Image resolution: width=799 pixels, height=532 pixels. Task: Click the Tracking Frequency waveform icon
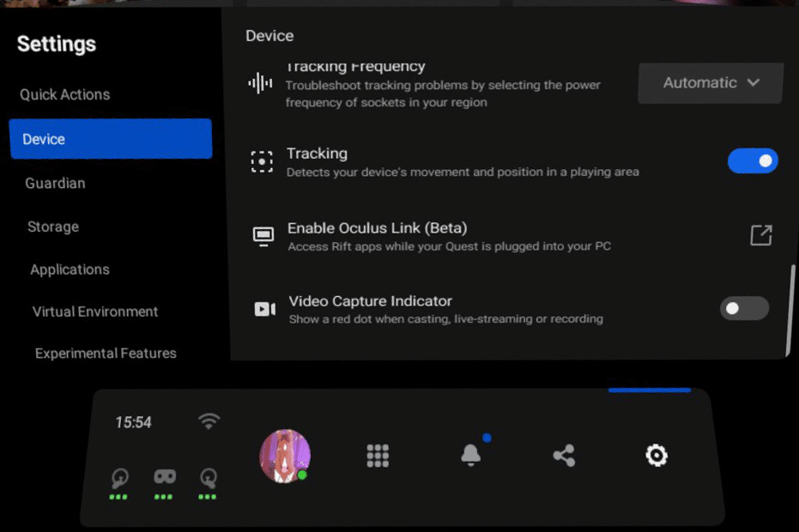(x=260, y=82)
